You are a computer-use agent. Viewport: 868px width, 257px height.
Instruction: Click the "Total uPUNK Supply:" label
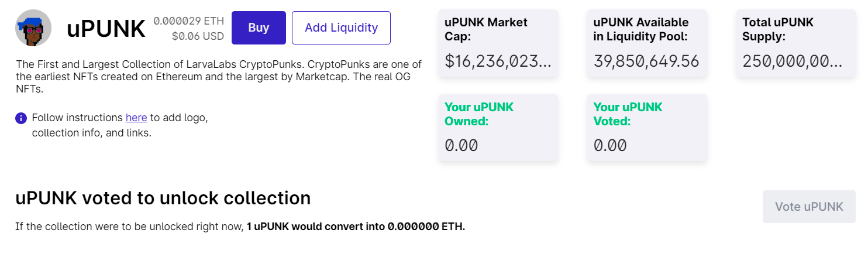click(777, 29)
